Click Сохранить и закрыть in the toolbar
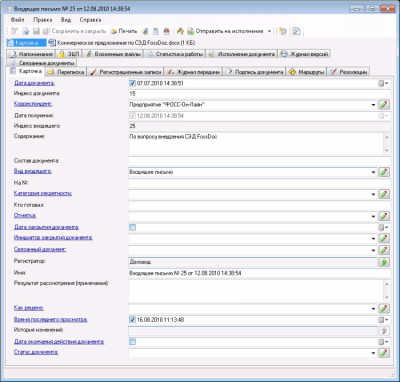Viewport: 400px width, 382px height. [x=75, y=31]
